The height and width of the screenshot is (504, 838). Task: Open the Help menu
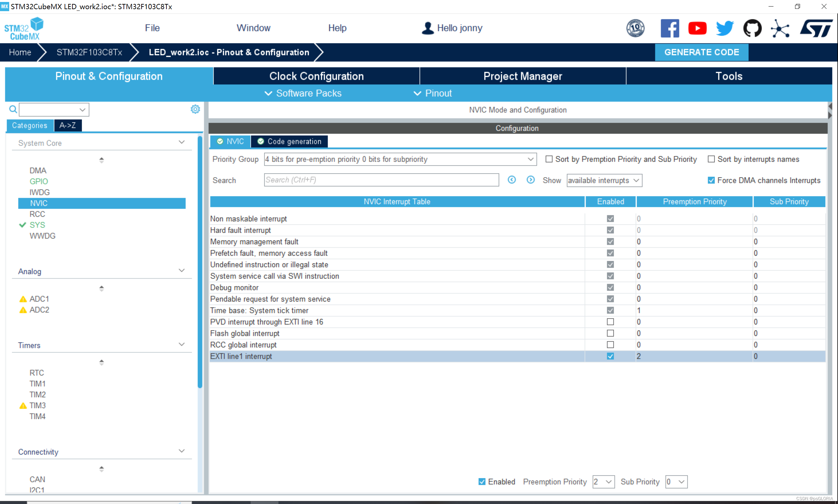[337, 28]
